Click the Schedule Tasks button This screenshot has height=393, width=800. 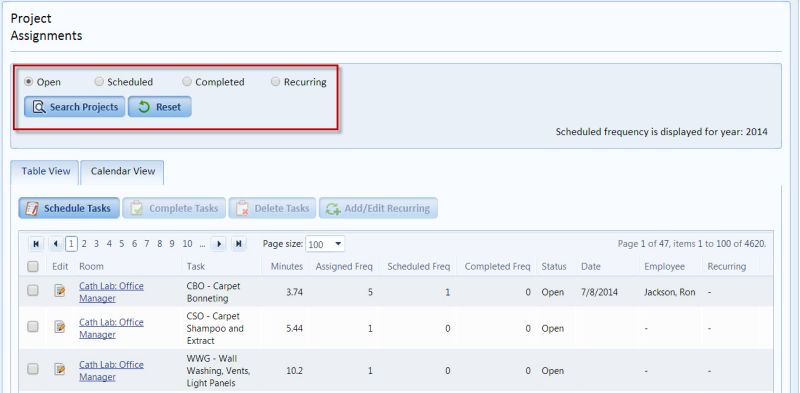pyautogui.click(x=69, y=208)
